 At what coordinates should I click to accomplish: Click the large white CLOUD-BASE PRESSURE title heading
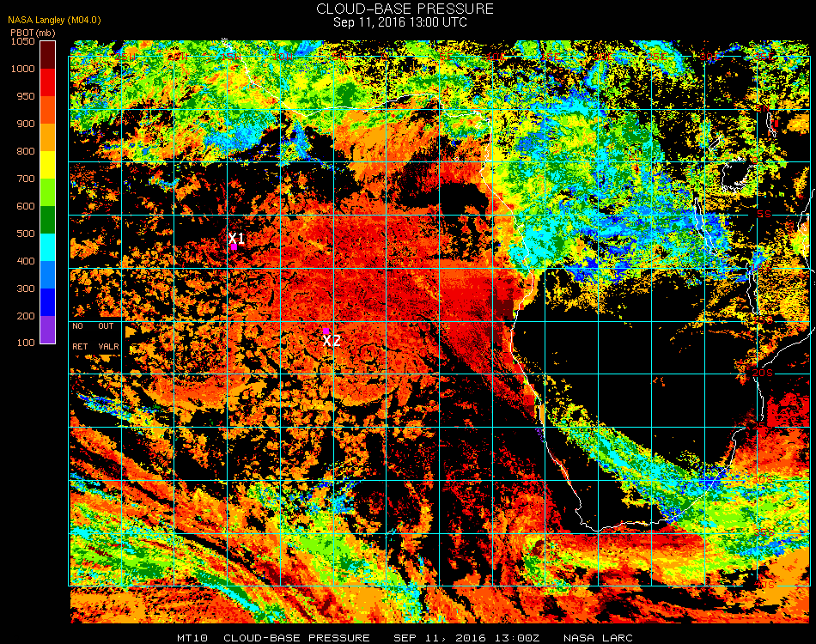click(405, 9)
